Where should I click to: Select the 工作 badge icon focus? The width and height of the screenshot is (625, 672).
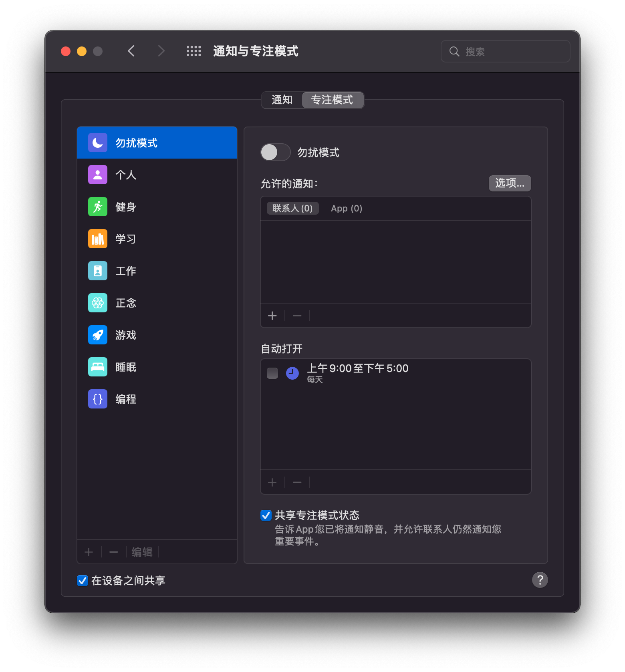point(98,271)
